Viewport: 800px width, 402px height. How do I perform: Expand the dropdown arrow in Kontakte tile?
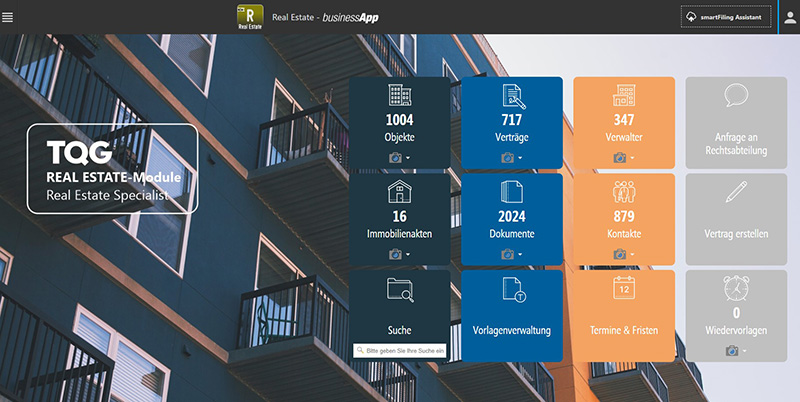click(x=632, y=255)
